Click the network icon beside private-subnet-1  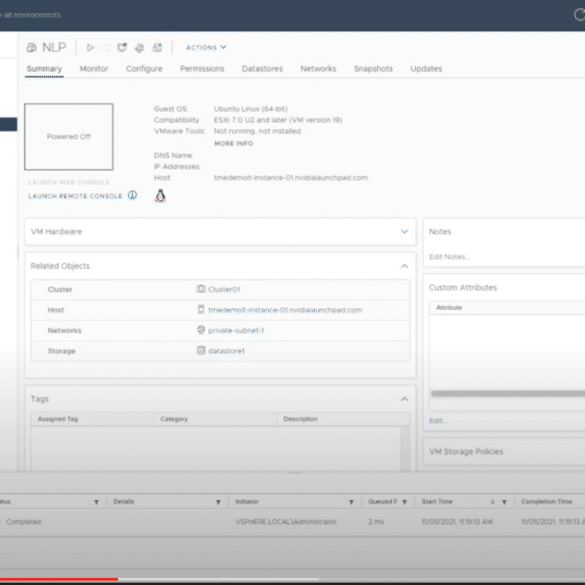[x=201, y=330]
